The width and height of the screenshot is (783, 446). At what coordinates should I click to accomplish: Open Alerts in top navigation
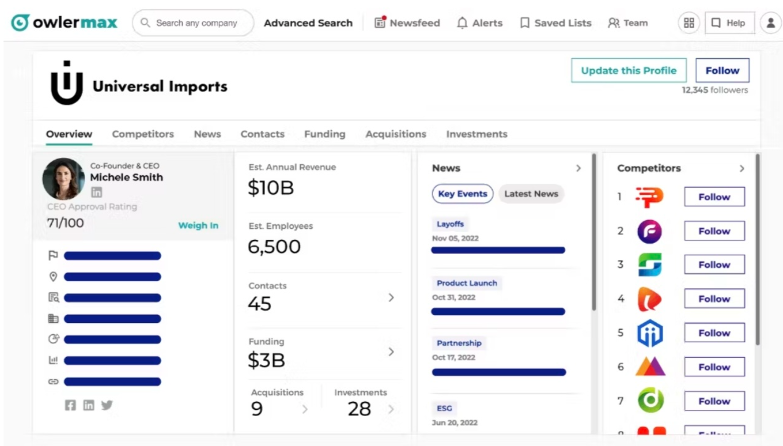coord(480,23)
